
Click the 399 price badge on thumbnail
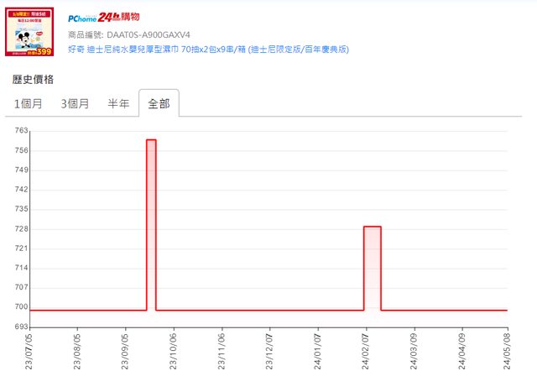click(x=43, y=51)
